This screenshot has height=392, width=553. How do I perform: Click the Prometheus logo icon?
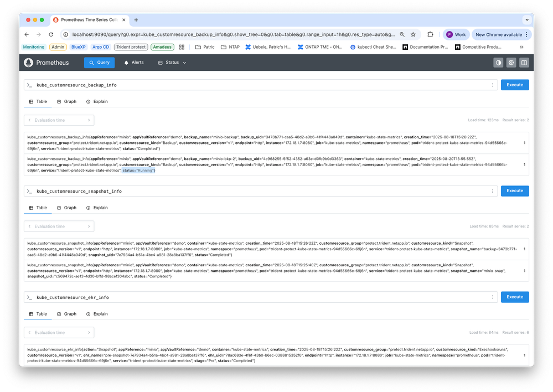tap(29, 63)
